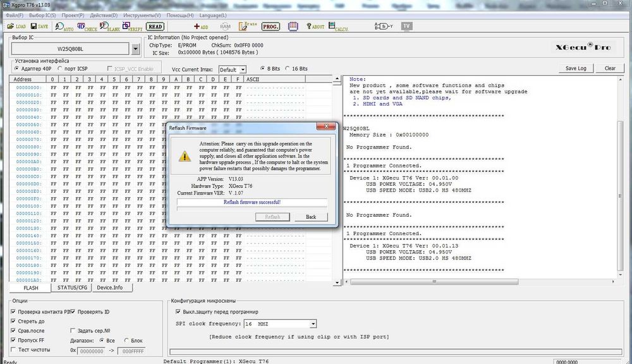Image resolution: width=632 pixels, height=364 pixels.
Task: Open the ABOUT toolbar icon
Action: [x=315, y=27]
